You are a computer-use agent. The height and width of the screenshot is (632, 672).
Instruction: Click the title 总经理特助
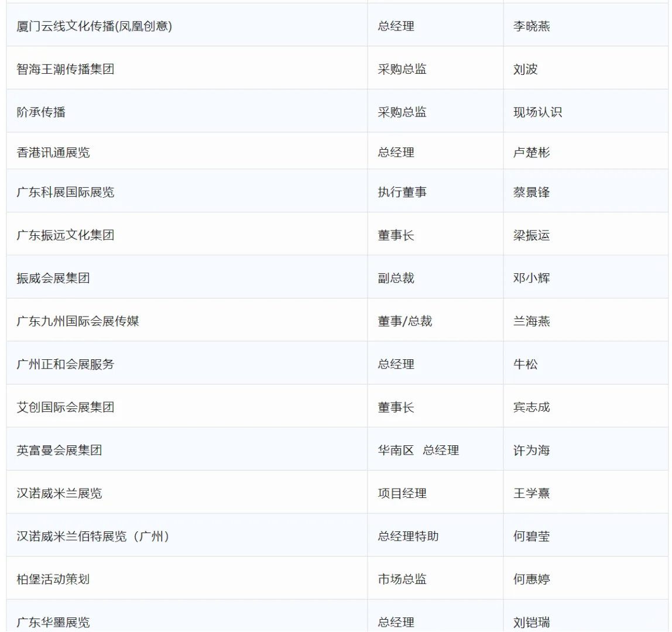pyautogui.click(x=408, y=536)
